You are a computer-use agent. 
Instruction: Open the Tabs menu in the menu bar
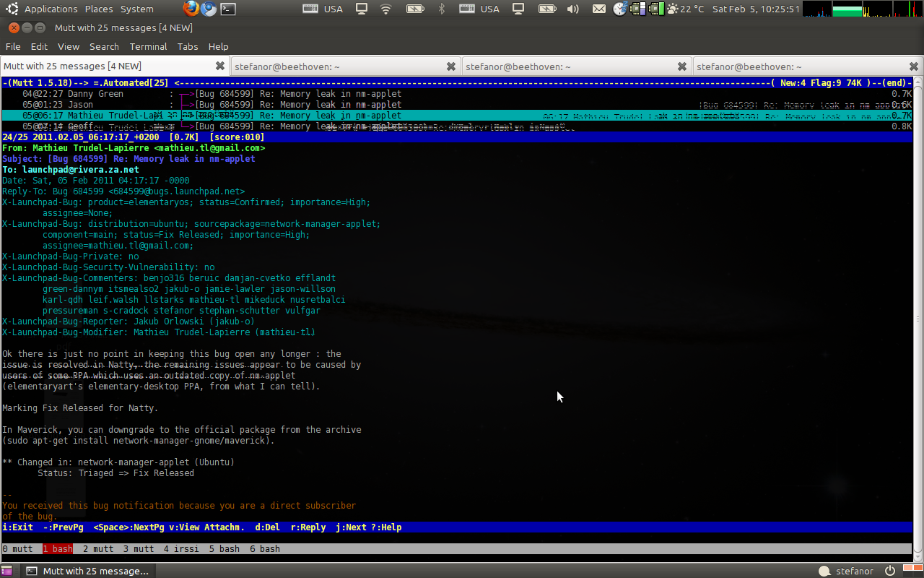coord(188,46)
